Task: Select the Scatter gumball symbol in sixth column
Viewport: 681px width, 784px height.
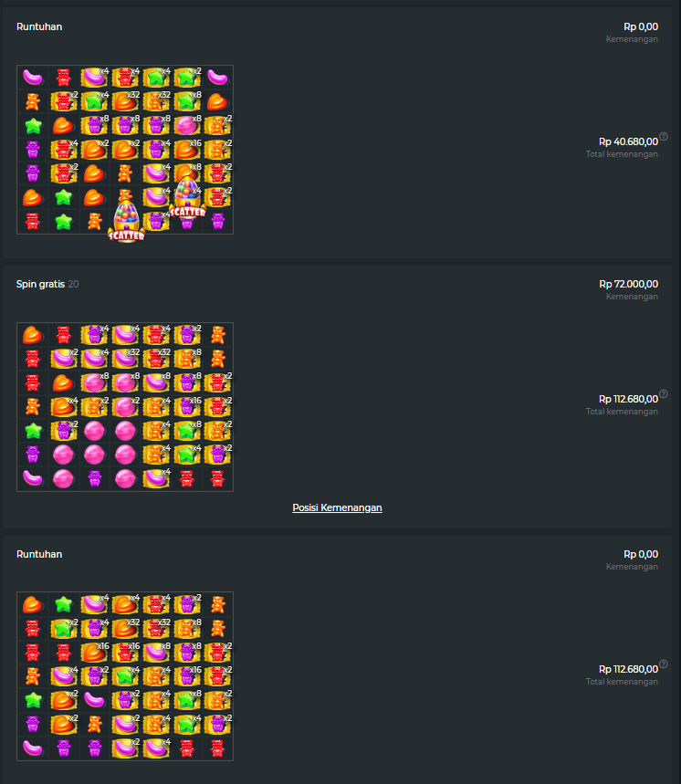Action: tap(187, 197)
